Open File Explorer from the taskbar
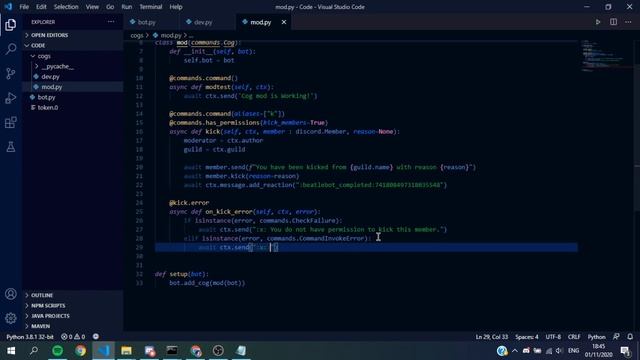 point(126,351)
